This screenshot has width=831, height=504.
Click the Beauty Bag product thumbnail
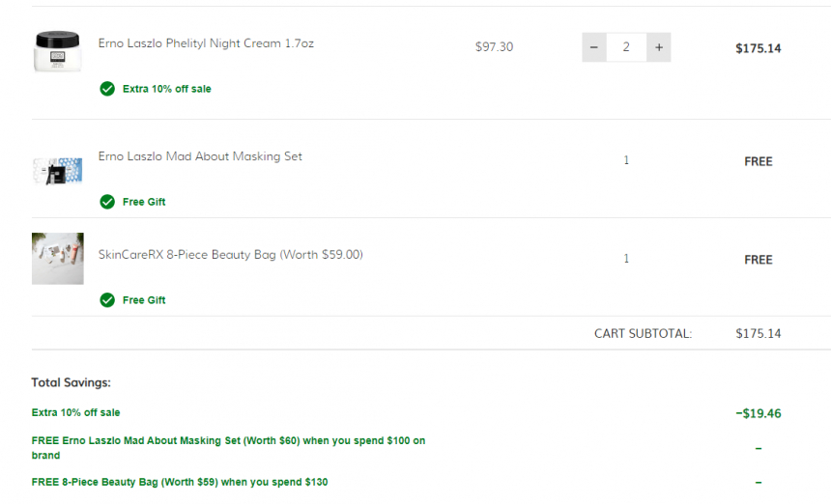tap(57, 259)
